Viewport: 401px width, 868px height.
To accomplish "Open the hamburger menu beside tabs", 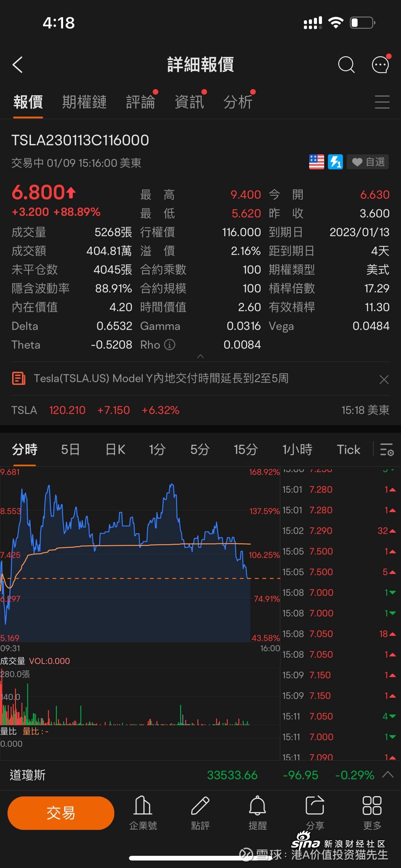I will point(382,102).
